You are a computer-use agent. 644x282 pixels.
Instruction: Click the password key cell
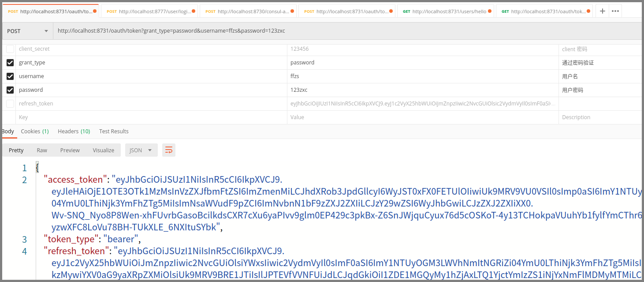pos(151,90)
